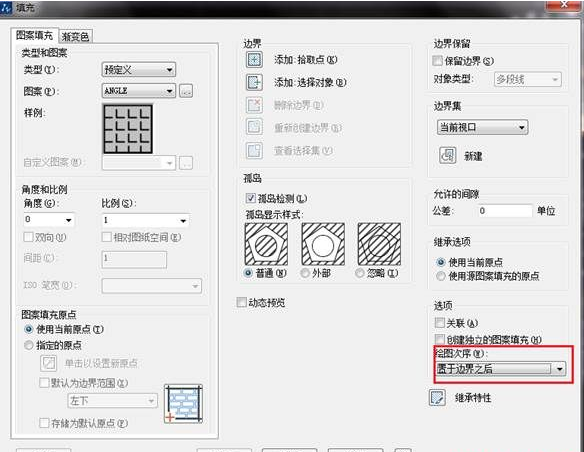The height and width of the screenshot is (452, 584).
Task: Click browse button beside custom pattern (自定义图案)
Action: (186, 163)
